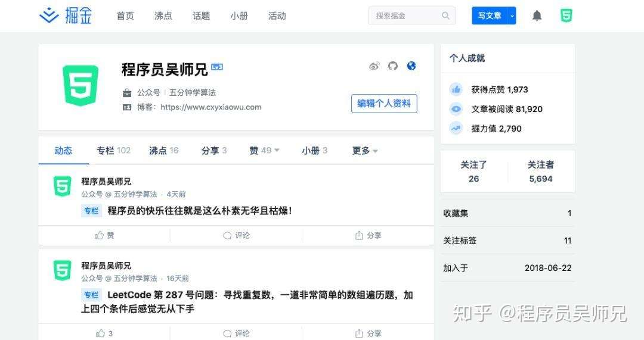Viewport: 644px width, 340px height.
Task: Open the LeetCode 第 287 号问题 post
Action: click(x=247, y=301)
